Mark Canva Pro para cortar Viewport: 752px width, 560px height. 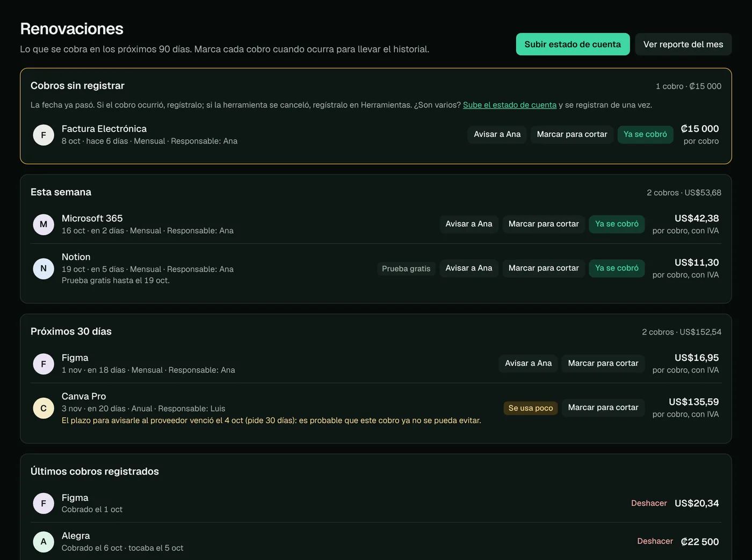pyautogui.click(x=603, y=408)
